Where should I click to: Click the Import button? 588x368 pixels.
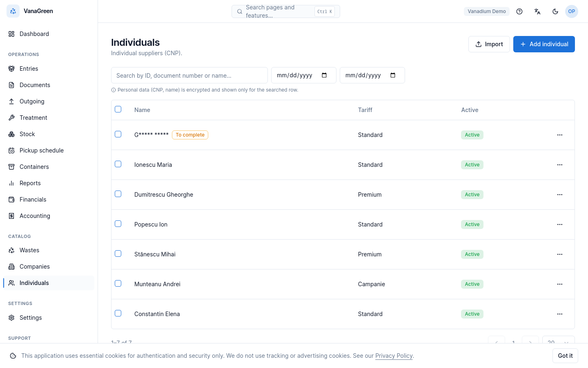tap(489, 44)
